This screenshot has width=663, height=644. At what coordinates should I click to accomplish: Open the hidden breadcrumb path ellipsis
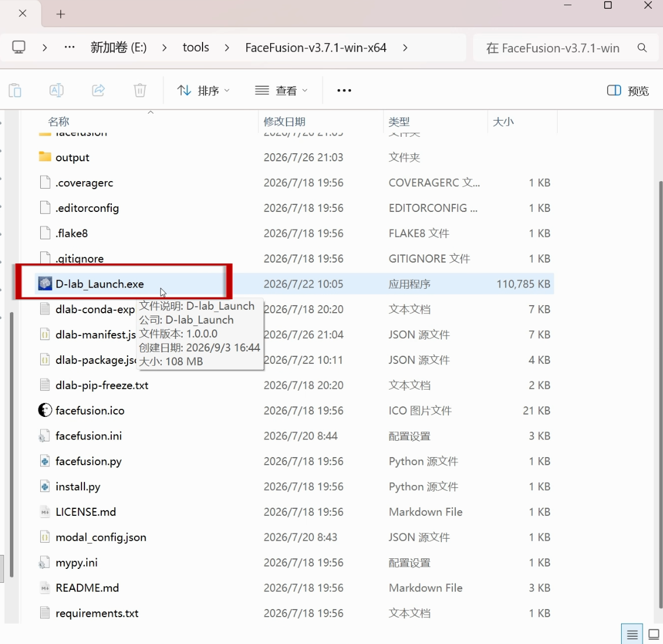point(69,47)
